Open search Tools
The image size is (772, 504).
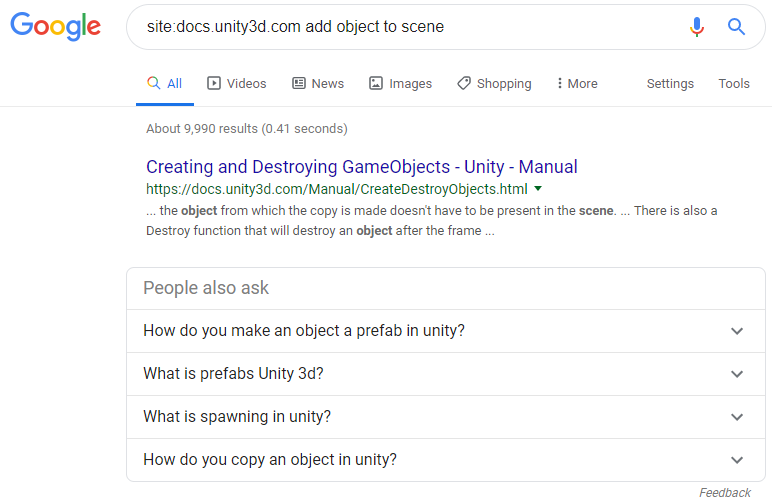point(734,84)
